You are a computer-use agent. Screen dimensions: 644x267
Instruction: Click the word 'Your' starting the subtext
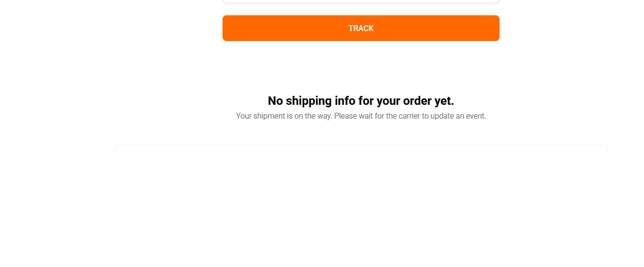[x=244, y=116]
